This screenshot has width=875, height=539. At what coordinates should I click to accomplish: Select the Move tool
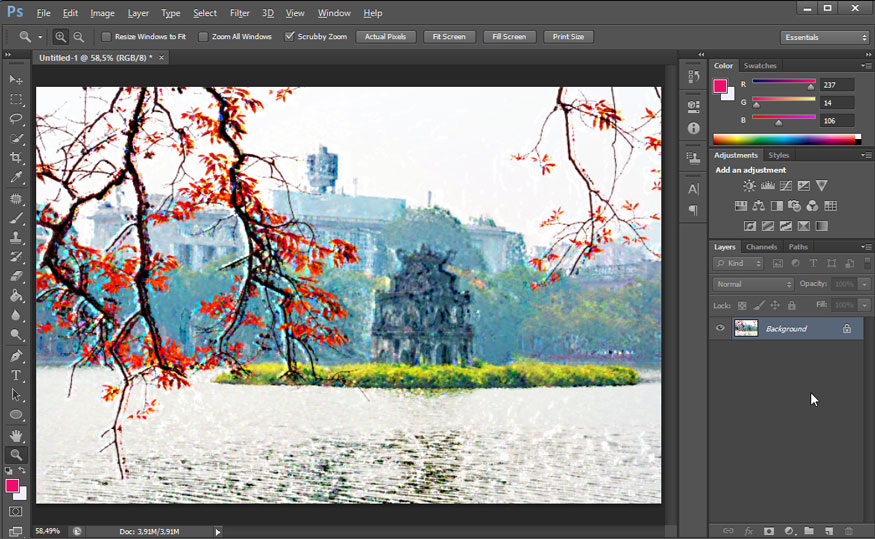[16, 79]
